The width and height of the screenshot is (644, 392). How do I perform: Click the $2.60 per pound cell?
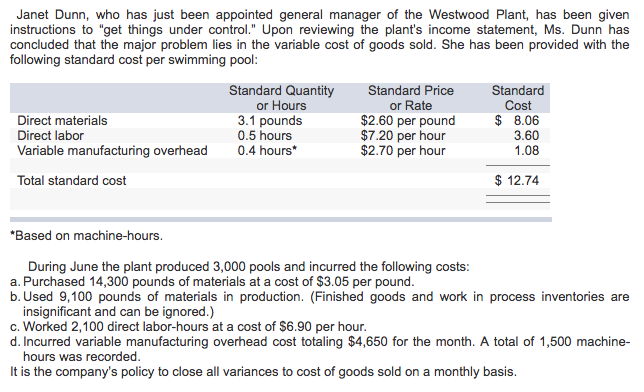pos(408,121)
